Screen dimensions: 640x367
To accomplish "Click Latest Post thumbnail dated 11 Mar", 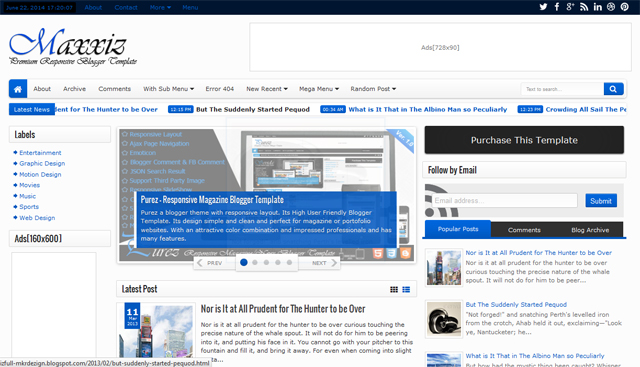I will pos(156,330).
